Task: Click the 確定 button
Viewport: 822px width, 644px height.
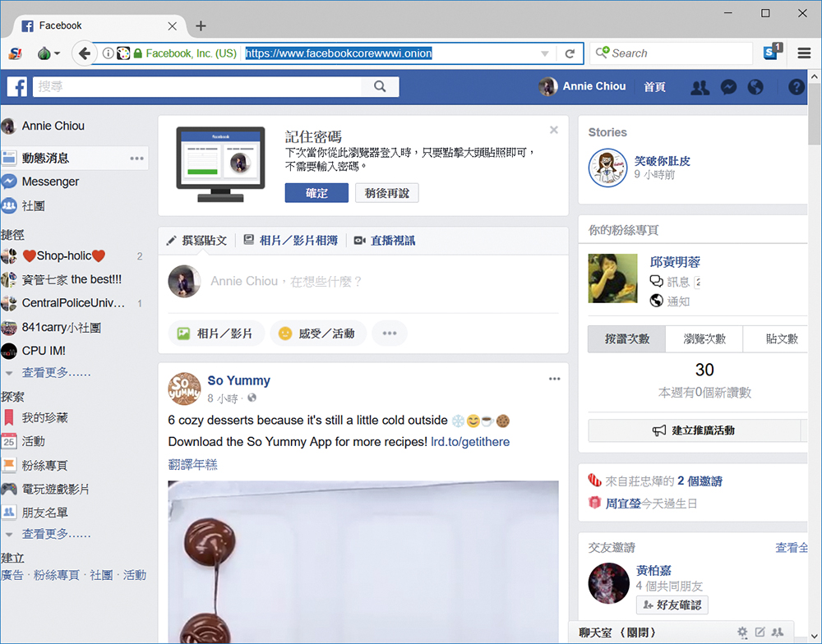Action: [x=316, y=193]
